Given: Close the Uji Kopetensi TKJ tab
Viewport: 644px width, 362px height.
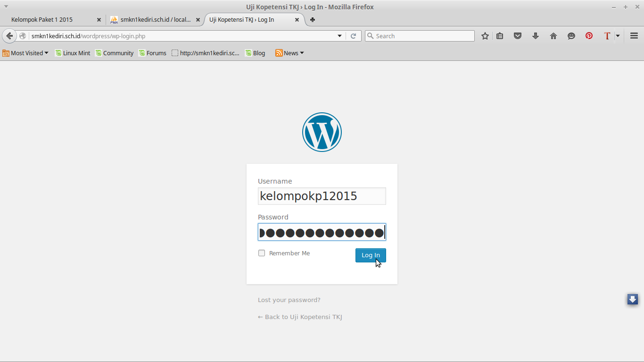Looking at the screenshot, I should tap(297, 20).
